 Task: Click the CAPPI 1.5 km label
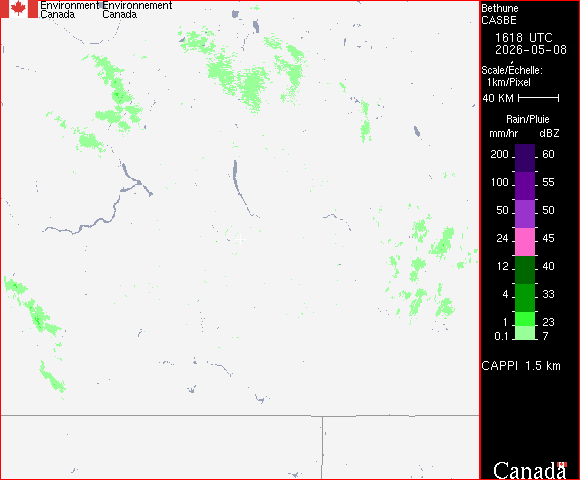tap(521, 366)
